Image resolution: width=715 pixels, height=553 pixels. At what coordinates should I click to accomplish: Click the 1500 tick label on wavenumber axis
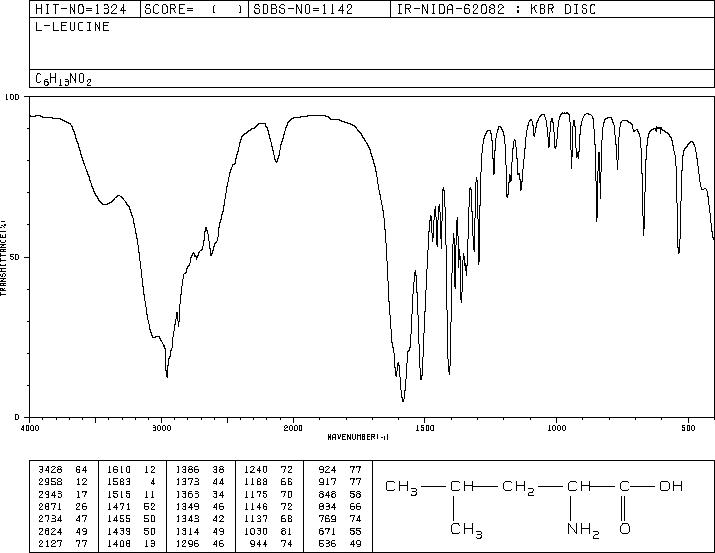tap(425, 428)
